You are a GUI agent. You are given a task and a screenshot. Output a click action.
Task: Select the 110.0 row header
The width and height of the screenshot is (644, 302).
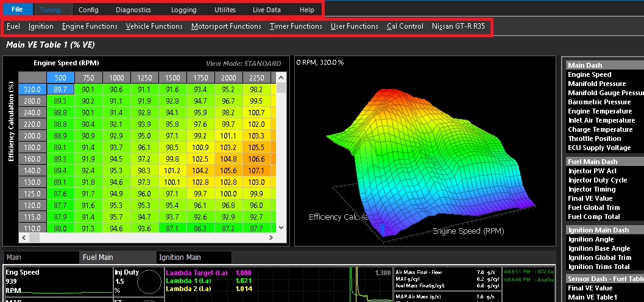click(x=32, y=228)
